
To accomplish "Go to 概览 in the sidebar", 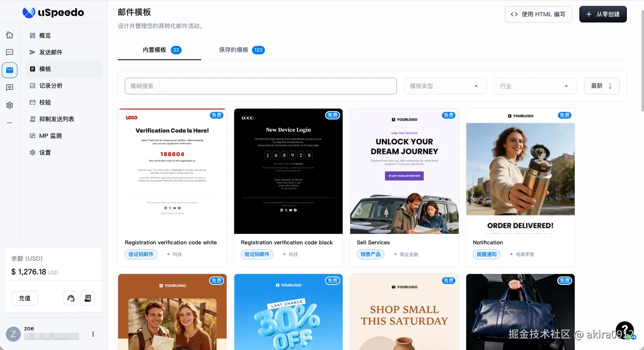I will [x=64, y=36].
